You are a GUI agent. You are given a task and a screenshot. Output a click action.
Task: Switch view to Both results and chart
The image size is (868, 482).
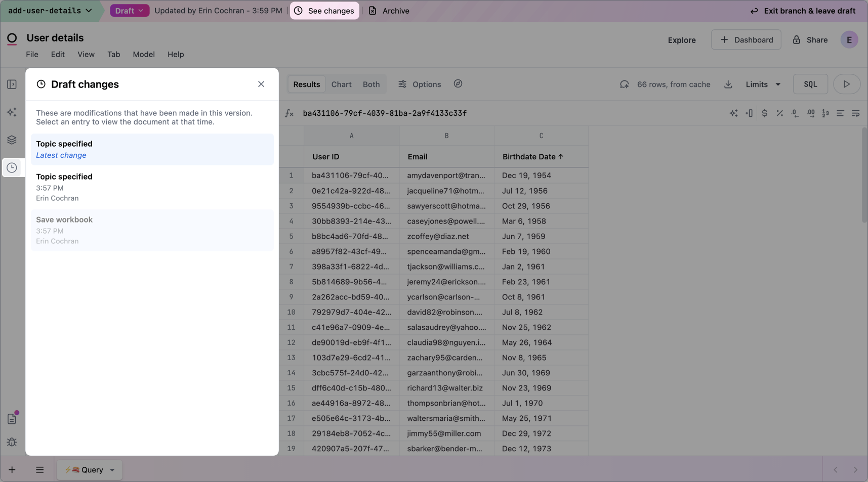point(371,84)
